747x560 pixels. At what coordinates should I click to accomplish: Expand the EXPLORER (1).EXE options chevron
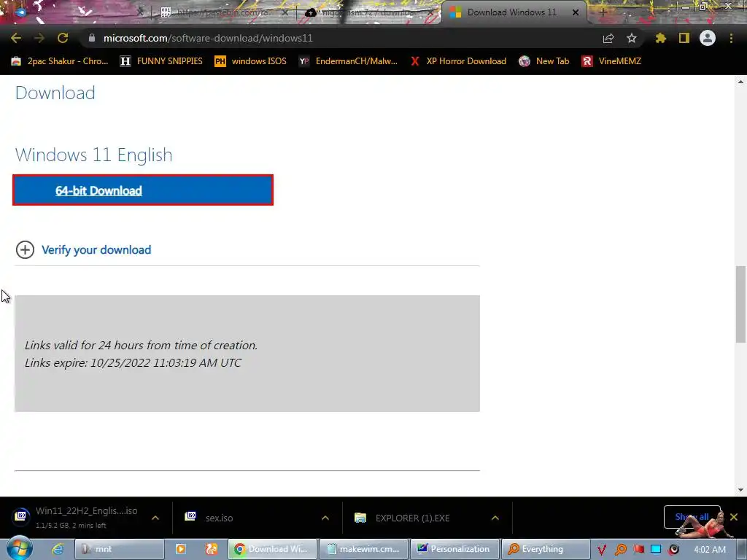pos(495,518)
